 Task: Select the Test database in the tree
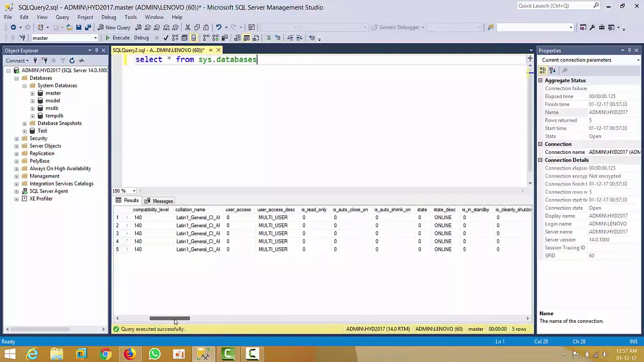pyautogui.click(x=42, y=131)
